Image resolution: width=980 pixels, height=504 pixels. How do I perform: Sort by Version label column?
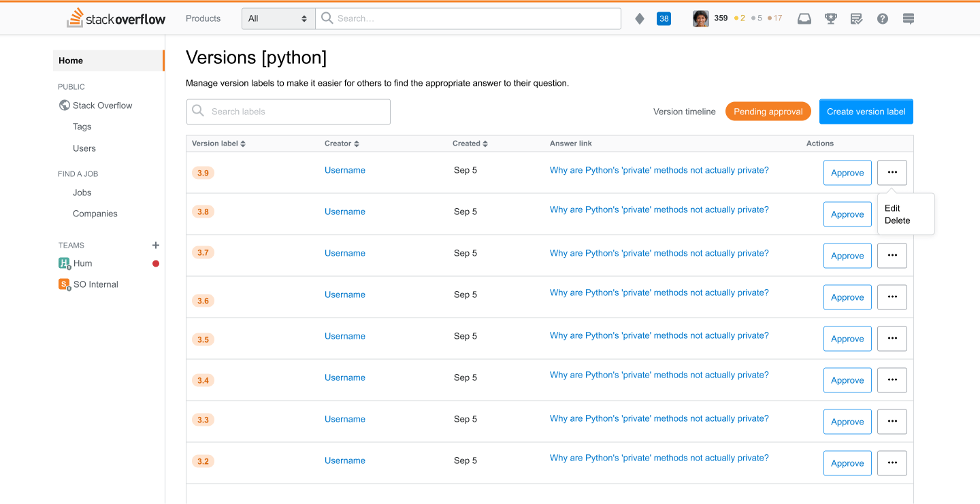click(218, 144)
